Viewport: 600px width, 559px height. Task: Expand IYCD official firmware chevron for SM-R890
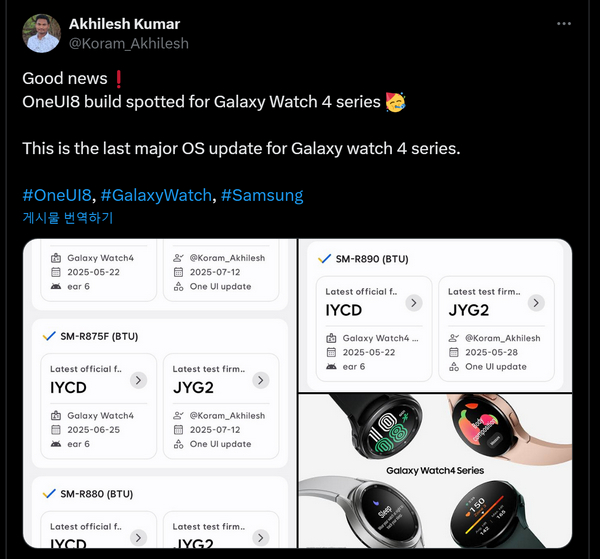(x=414, y=303)
